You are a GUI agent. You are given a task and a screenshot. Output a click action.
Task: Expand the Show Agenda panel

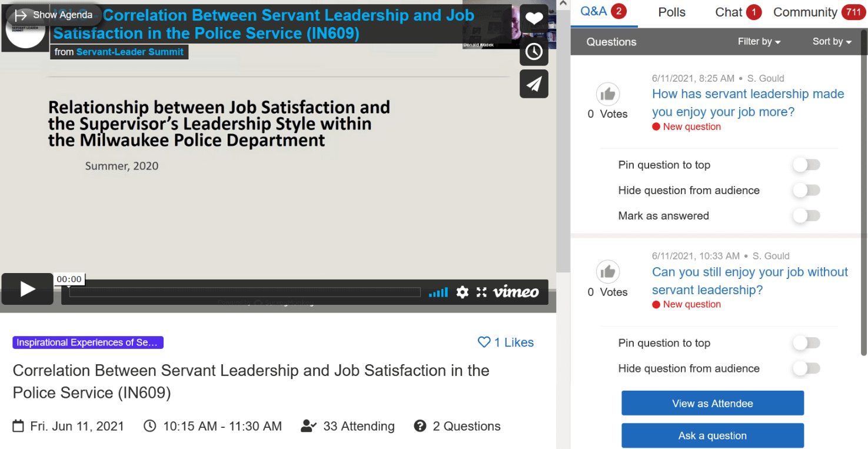[54, 15]
